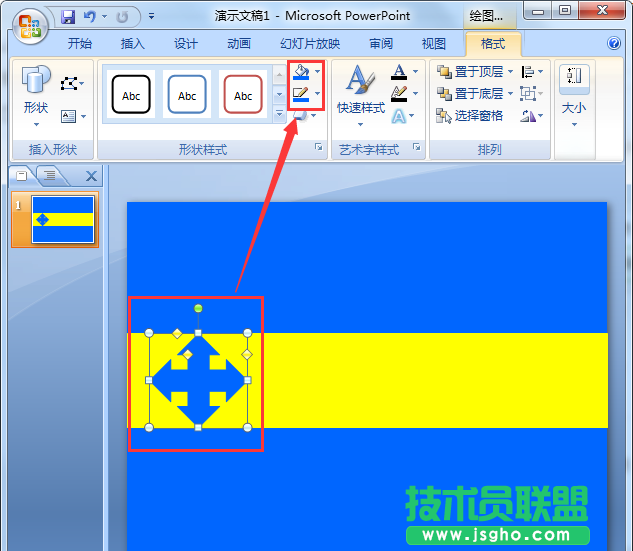Click Send to Back (置于底层) button
Viewport: 633px width, 551px height.
(470, 94)
